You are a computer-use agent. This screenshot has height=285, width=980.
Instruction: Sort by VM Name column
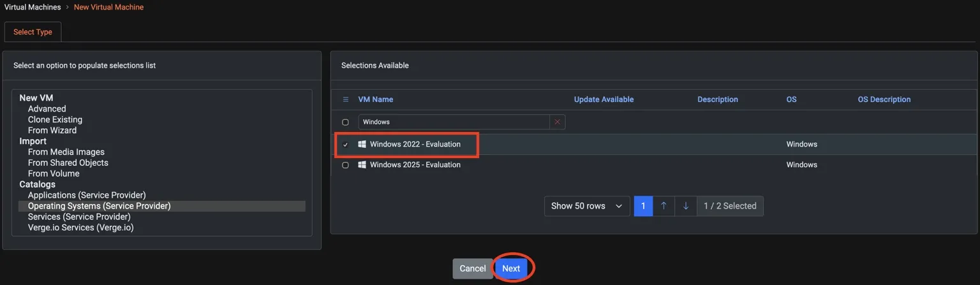[376, 99]
